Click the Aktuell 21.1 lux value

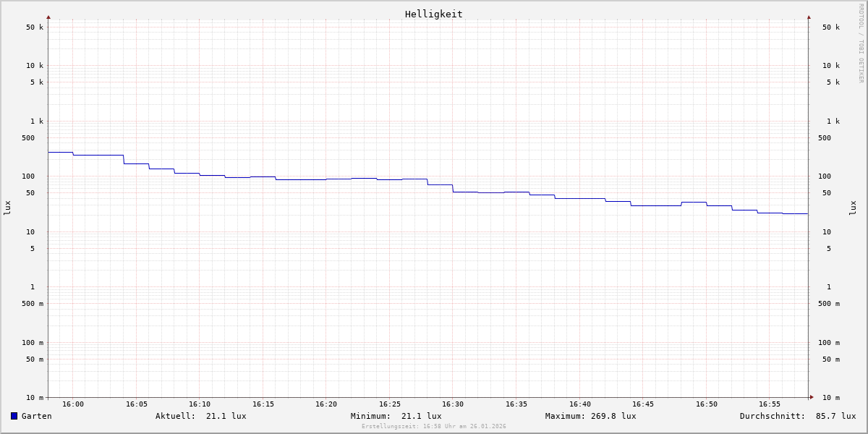pos(226,416)
